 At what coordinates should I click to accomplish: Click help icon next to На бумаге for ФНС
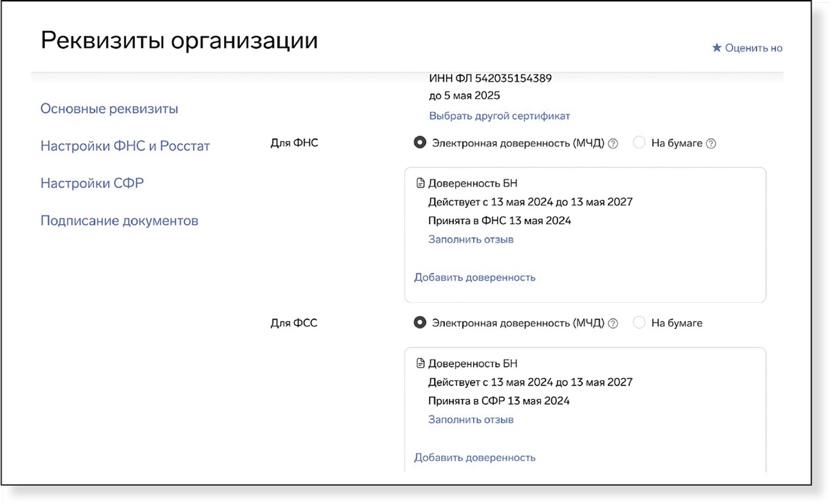(x=711, y=144)
